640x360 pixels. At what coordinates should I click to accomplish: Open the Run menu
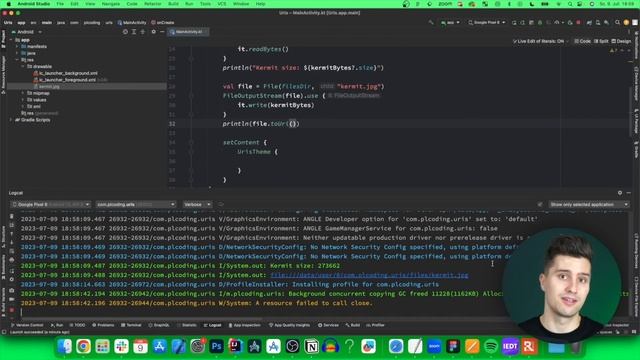pyautogui.click(x=189, y=4)
